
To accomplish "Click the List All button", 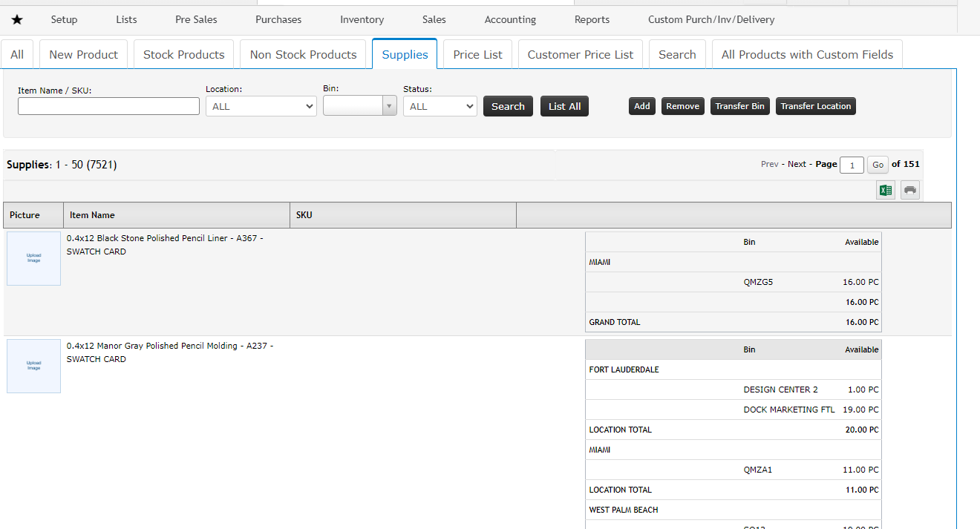I will [564, 106].
